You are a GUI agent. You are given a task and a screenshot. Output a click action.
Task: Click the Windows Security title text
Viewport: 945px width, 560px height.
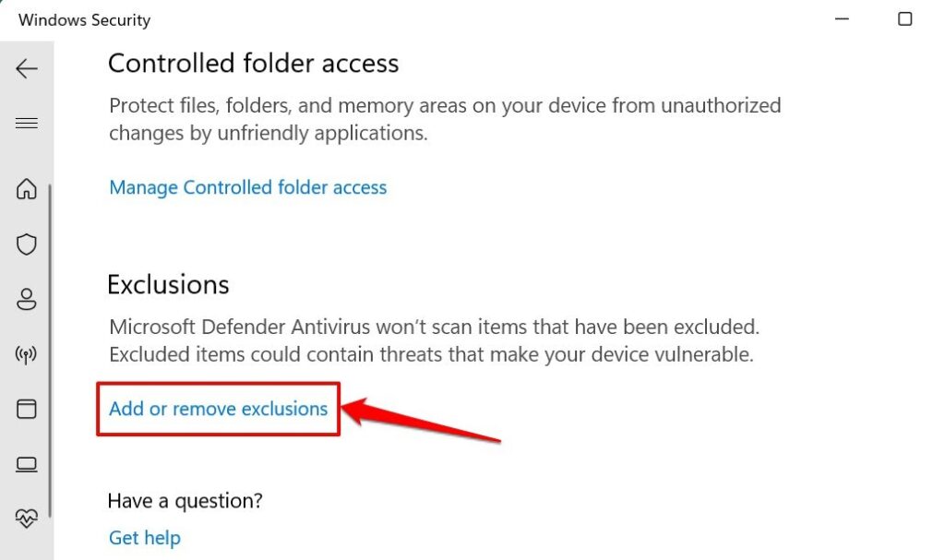pos(84,19)
